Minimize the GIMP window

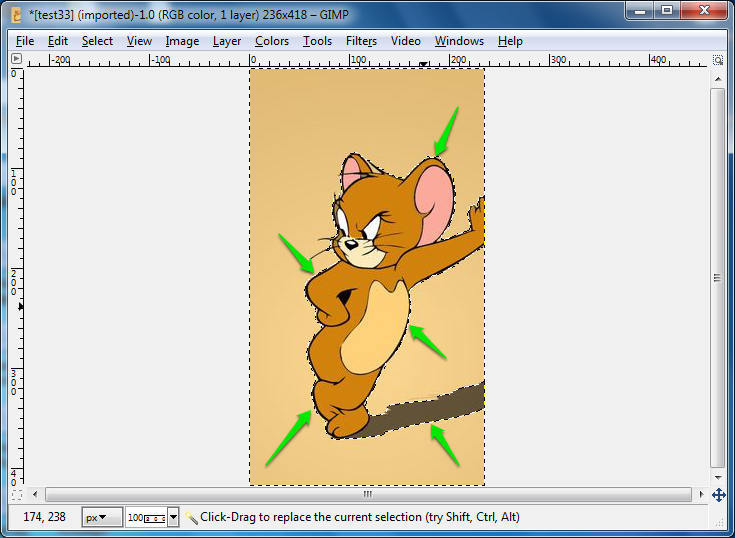coord(640,10)
